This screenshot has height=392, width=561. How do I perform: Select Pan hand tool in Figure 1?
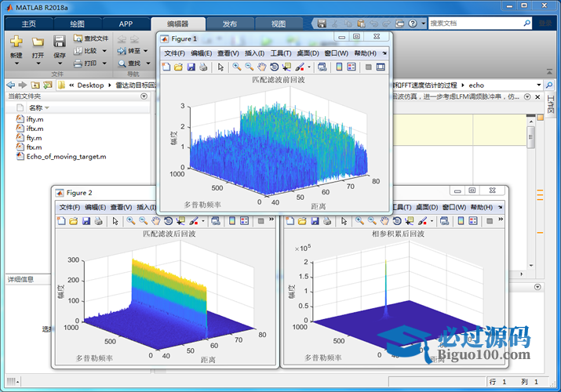pos(262,67)
